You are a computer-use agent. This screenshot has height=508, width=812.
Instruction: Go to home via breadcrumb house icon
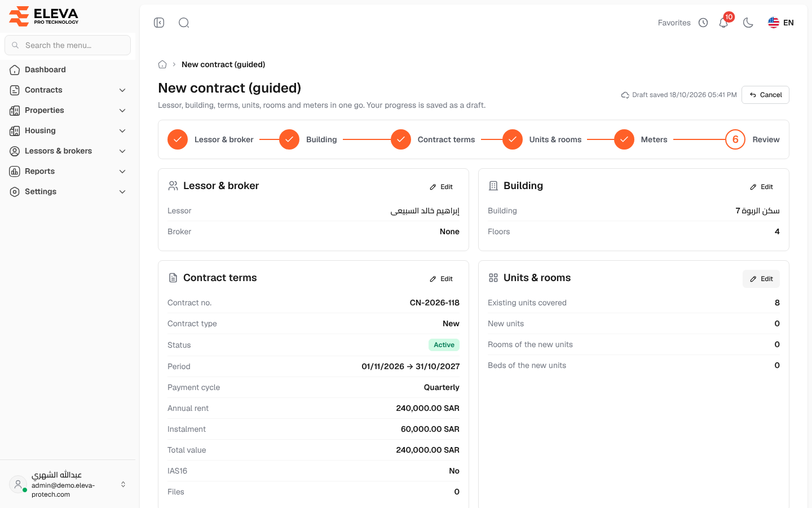pyautogui.click(x=162, y=64)
